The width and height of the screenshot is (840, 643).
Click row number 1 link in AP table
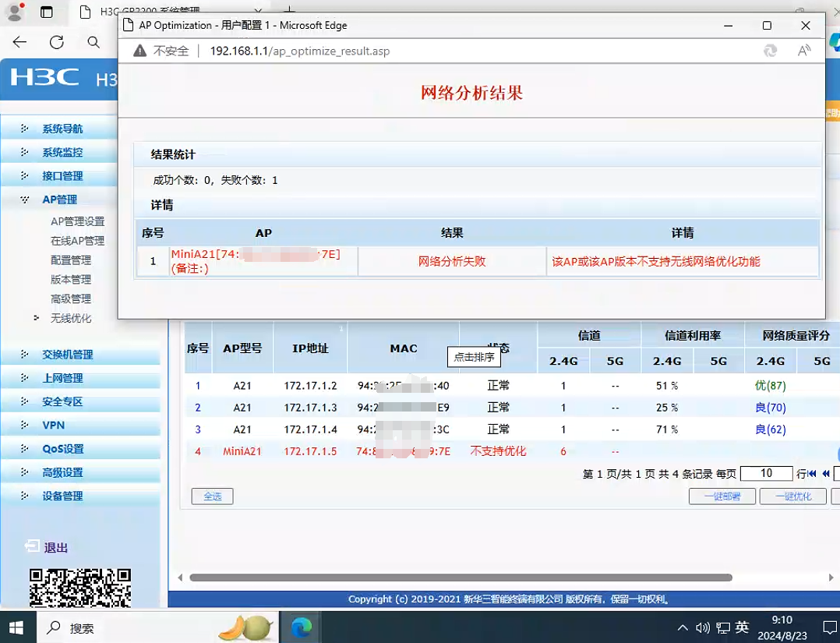click(198, 385)
